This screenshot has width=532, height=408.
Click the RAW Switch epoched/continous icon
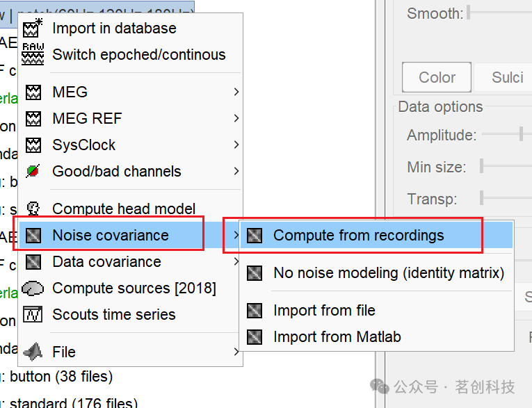[33, 54]
